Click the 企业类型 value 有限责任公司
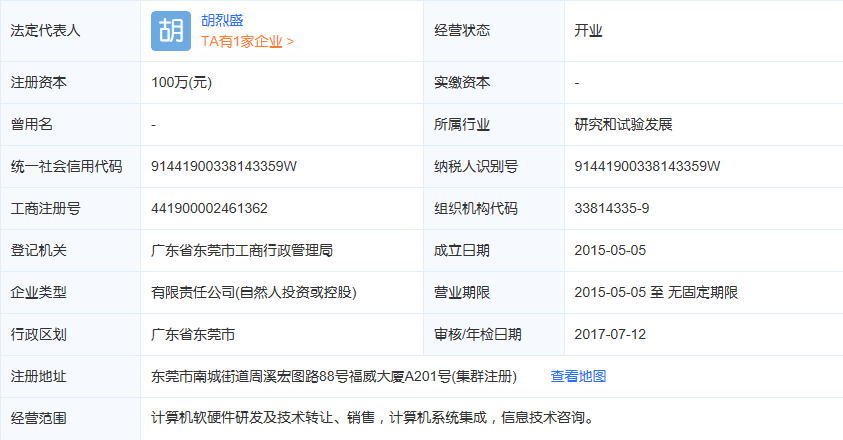Screen dimensions: 843x440 [254, 292]
